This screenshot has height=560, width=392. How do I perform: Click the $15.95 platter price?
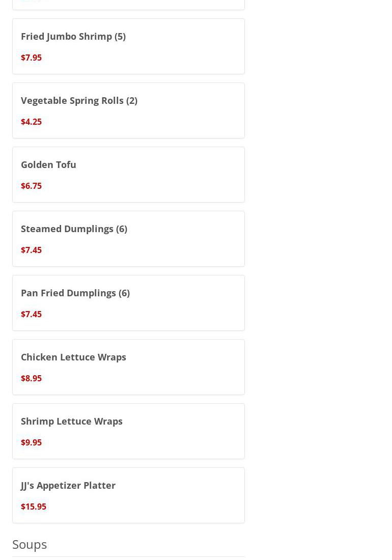click(34, 507)
